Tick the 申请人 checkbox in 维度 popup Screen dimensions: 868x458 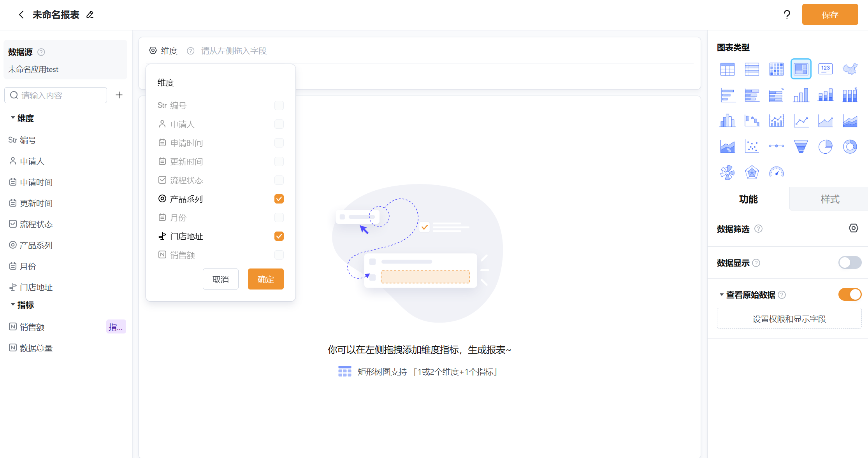tap(279, 124)
